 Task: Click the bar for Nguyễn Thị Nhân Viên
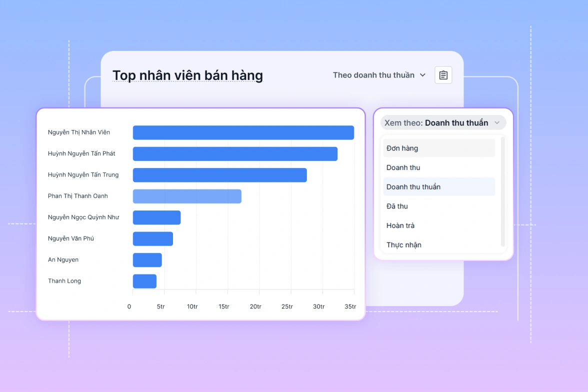point(243,132)
